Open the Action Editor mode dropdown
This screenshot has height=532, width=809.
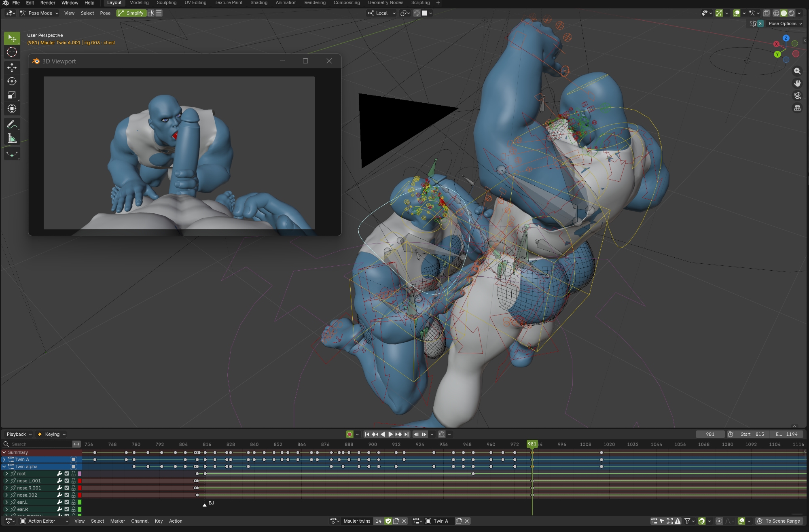pos(44,521)
